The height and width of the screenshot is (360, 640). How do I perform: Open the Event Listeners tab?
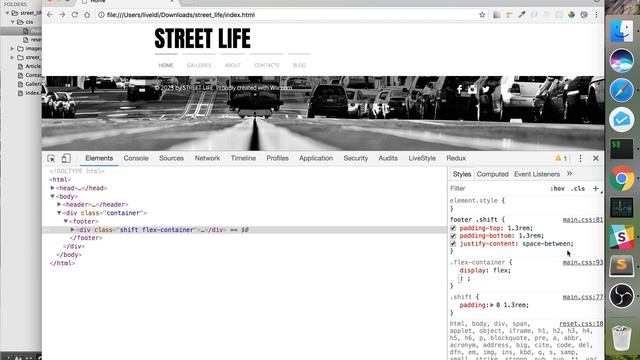click(537, 174)
